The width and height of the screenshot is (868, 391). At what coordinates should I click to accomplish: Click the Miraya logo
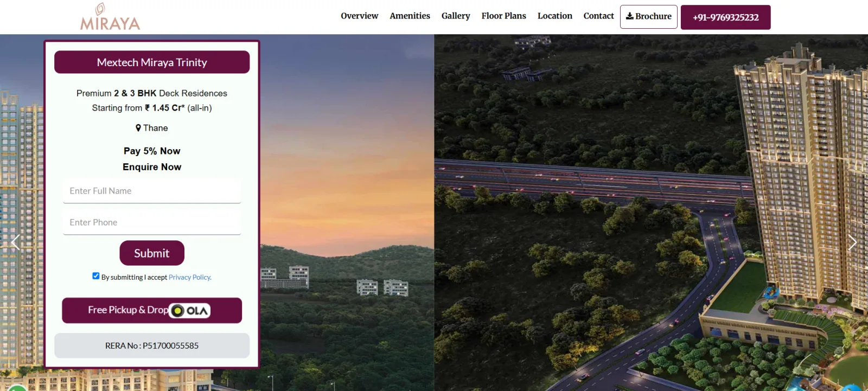coord(110,17)
